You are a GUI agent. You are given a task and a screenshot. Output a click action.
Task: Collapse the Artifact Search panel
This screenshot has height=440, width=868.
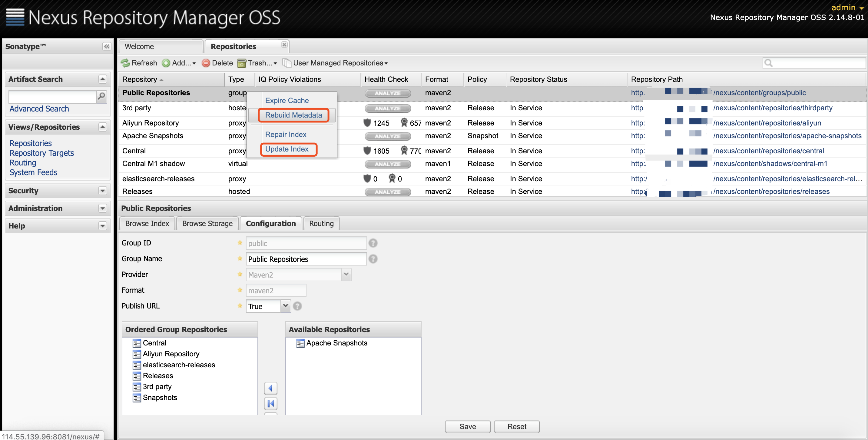click(102, 79)
